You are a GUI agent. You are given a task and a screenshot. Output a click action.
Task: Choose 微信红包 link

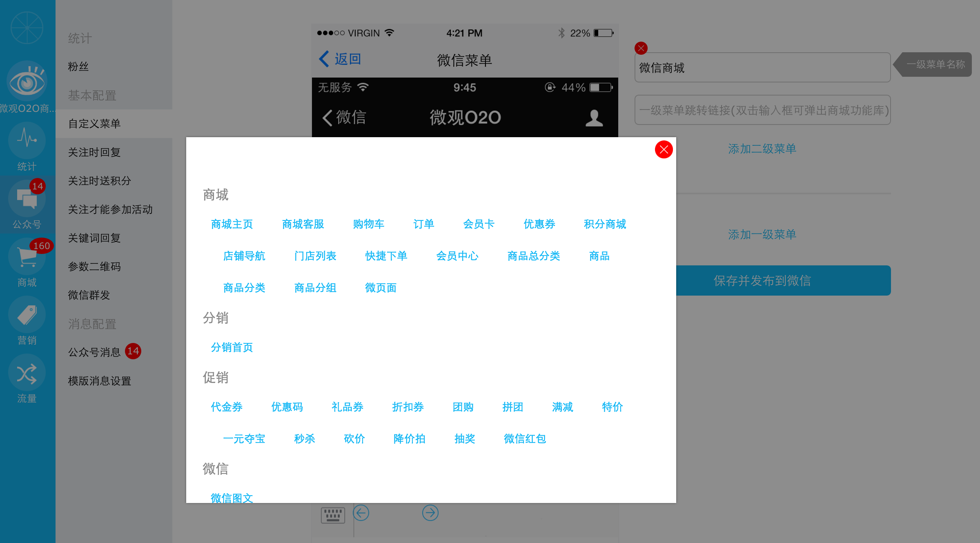525,439
